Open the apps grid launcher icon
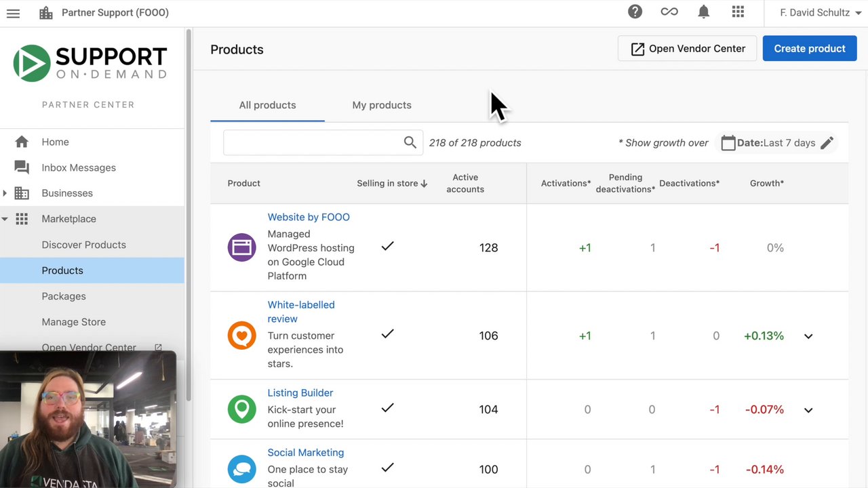This screenshot has width=868, height=488. (x=738, y=12)
